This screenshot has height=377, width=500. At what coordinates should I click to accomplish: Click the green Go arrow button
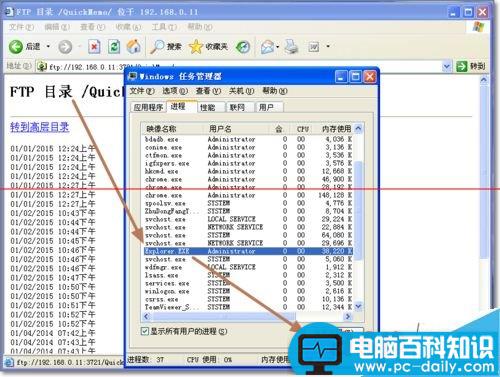[x=462, y=66]
